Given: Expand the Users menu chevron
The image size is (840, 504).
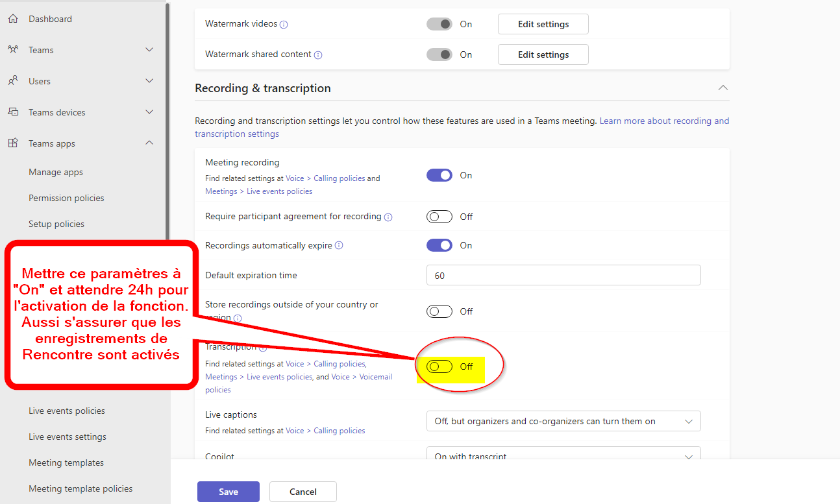Looking at the screenshot, I should click(x=149, y=81).
